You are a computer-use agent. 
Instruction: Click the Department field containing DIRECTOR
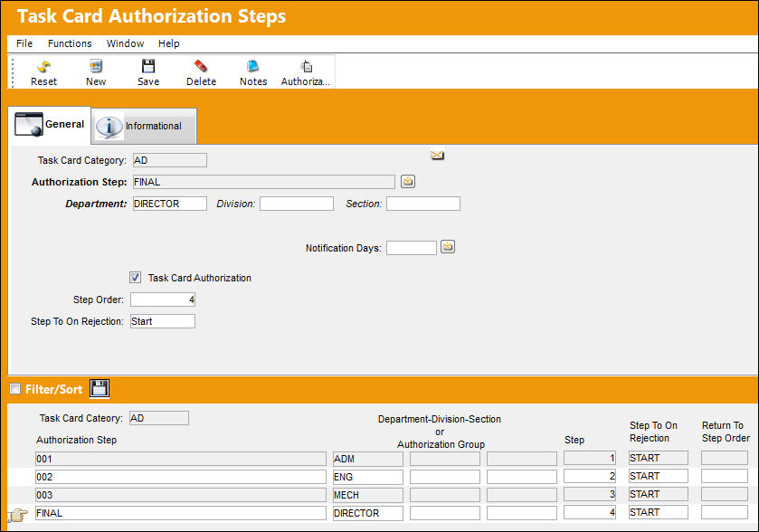[x=170, y=204]
